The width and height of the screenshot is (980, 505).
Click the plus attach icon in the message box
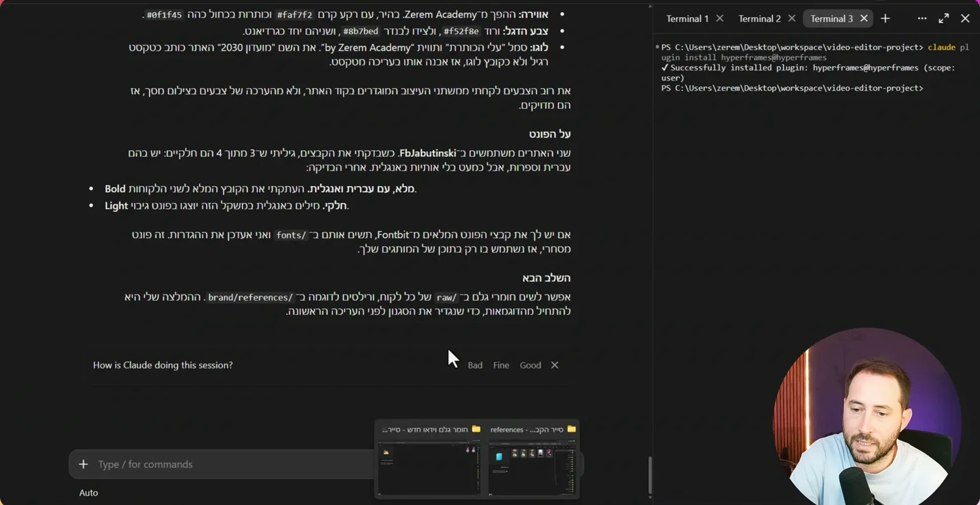pyautogui.click(x=83, y=465)
